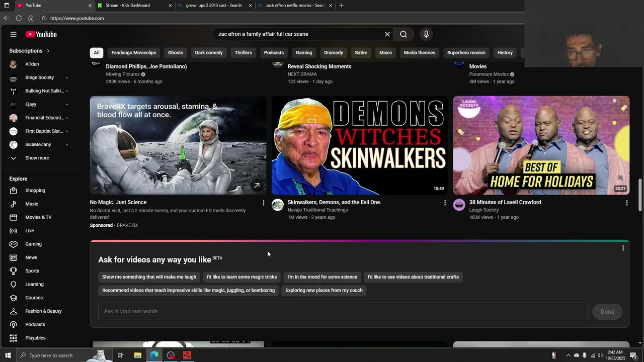Open File Explorer from taskbar

[137, 355]
